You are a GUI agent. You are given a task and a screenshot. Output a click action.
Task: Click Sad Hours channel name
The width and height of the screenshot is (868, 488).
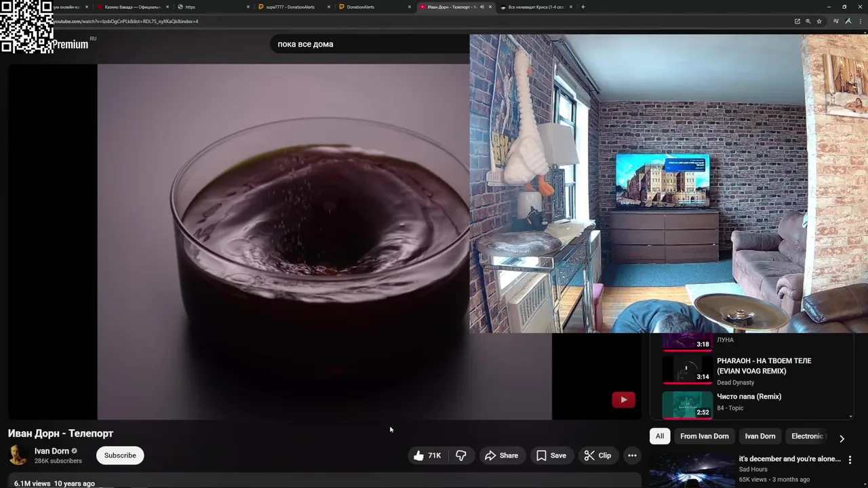click(753, 469)
